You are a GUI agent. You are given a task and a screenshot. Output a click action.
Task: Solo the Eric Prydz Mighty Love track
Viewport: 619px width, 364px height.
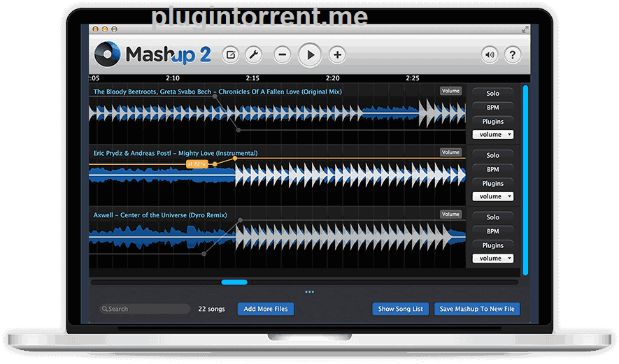pos(492,155)
